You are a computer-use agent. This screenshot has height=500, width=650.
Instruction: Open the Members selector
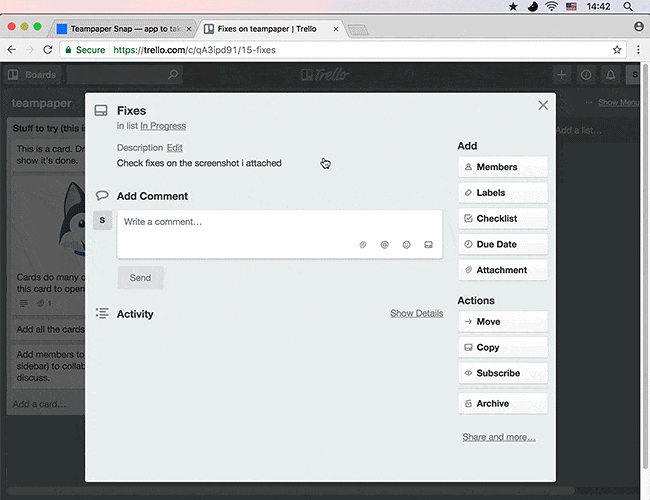coord(502,167)
